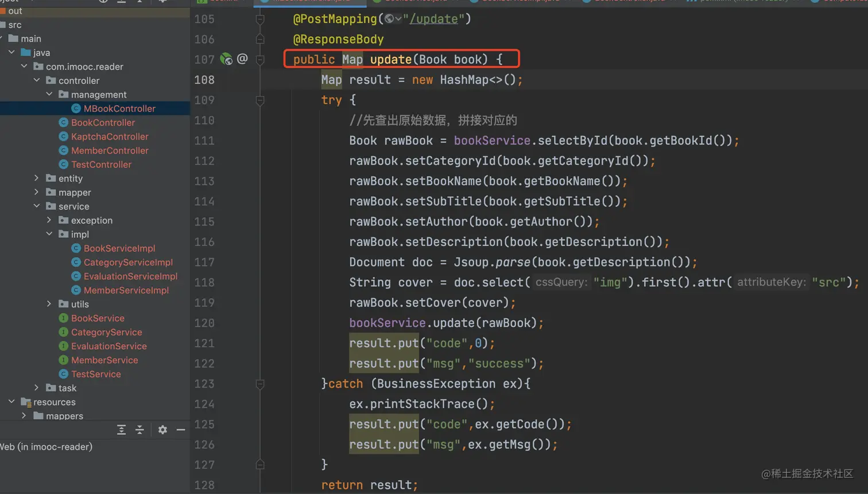Open the dropdown arrow beside the @PostMapping globe
Screen dimensions: 868x494
pos(398,19)
